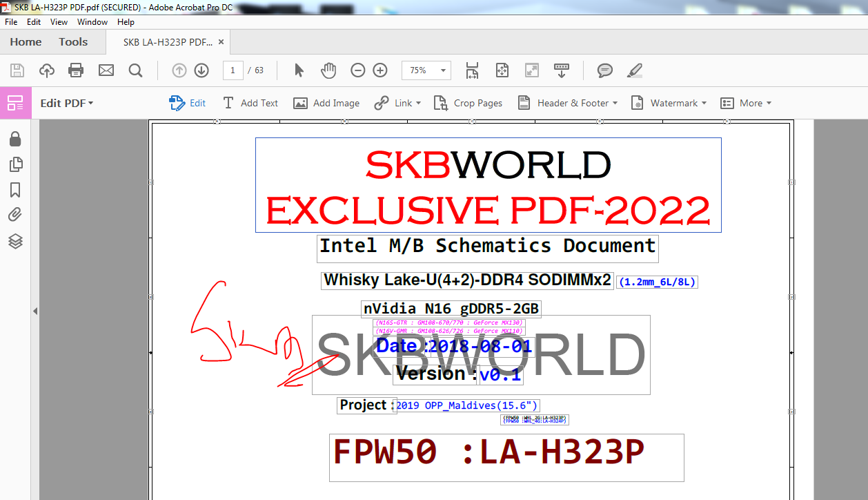Click the '2019 OPP_Maldives(15.6")' text

(467, 405)
